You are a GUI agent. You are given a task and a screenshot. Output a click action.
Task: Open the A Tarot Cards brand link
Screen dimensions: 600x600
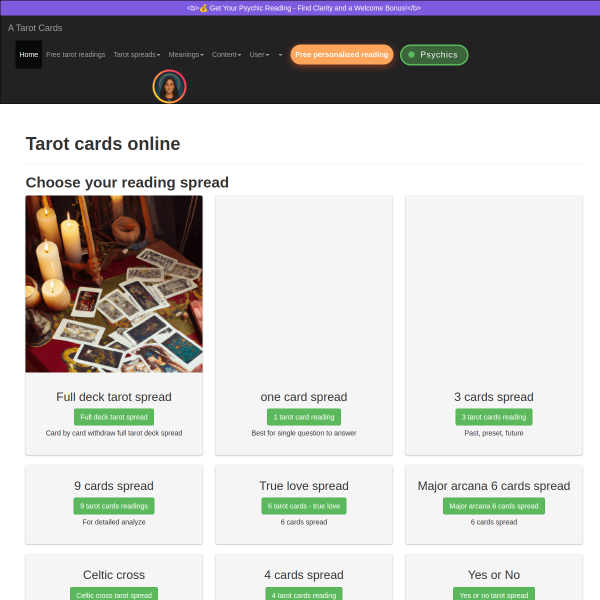point(35,28)
